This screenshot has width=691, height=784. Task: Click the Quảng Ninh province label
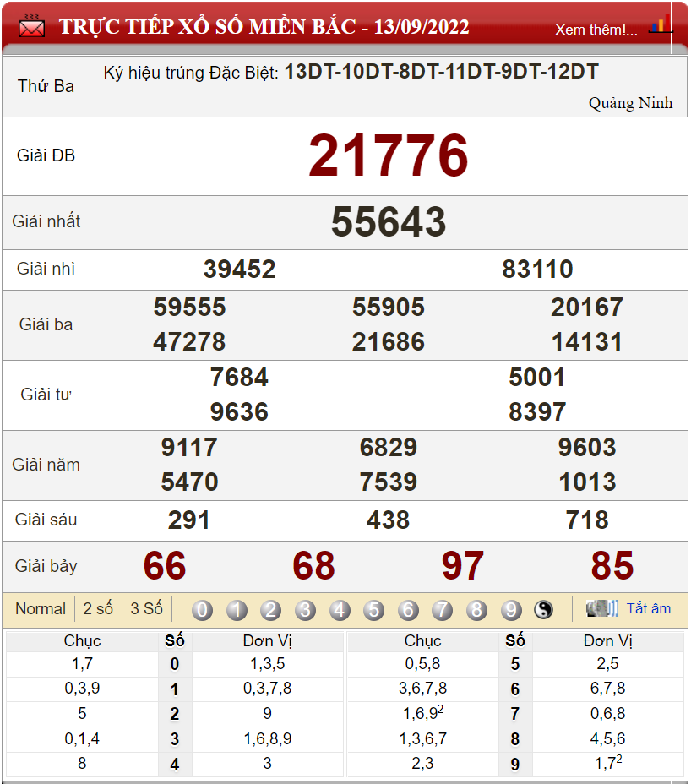coord(630,103)
